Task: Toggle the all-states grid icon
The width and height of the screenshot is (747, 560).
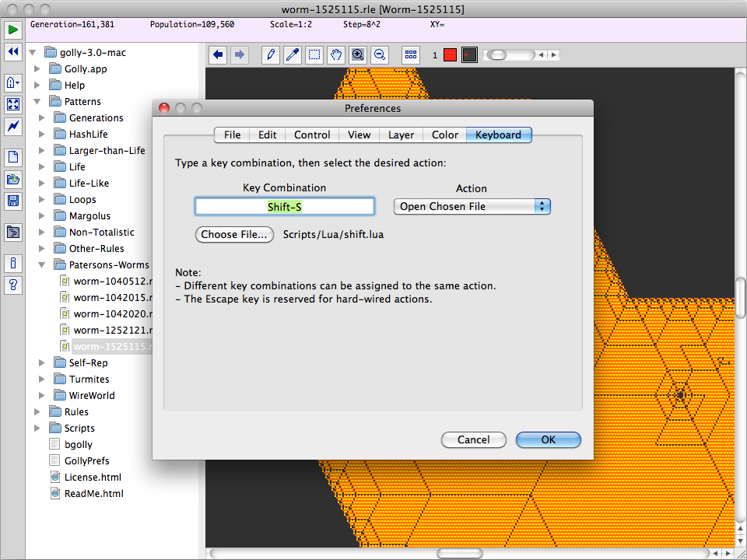Action: 411,54
